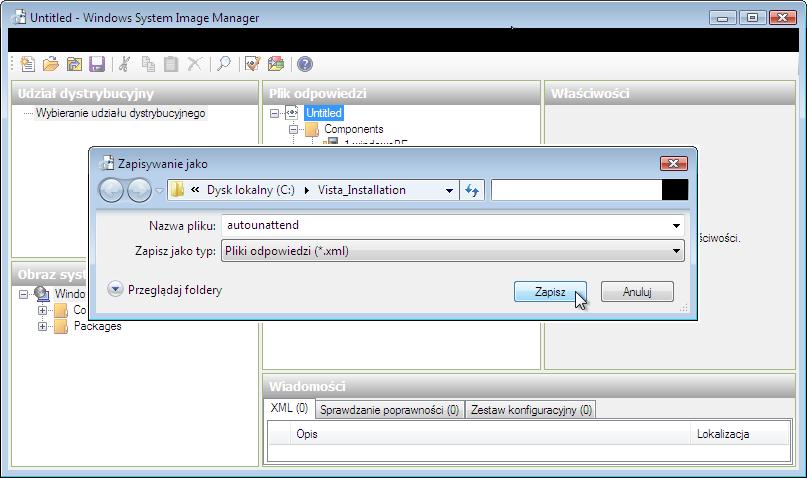The image size is (807, 478).
Task: Open the recent pages dropdown arrow
Action: [160, 190]
